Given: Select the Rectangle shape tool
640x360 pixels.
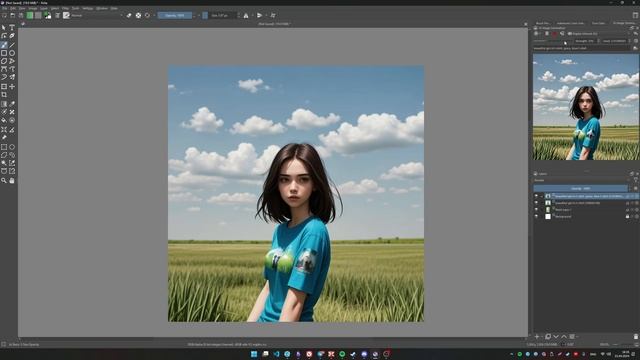Looking at the screenshot, I should pos(4,53).
